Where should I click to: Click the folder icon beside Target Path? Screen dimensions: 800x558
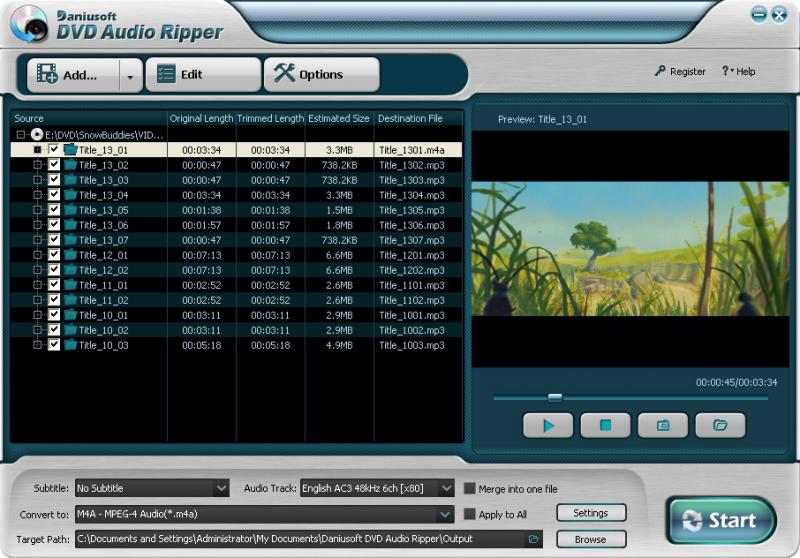pos(534,539)
